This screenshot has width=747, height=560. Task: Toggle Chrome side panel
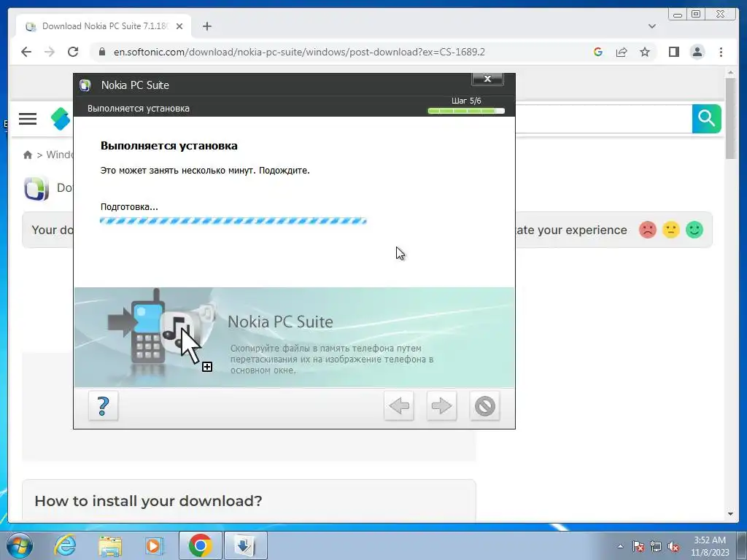[x=673, y=52]
